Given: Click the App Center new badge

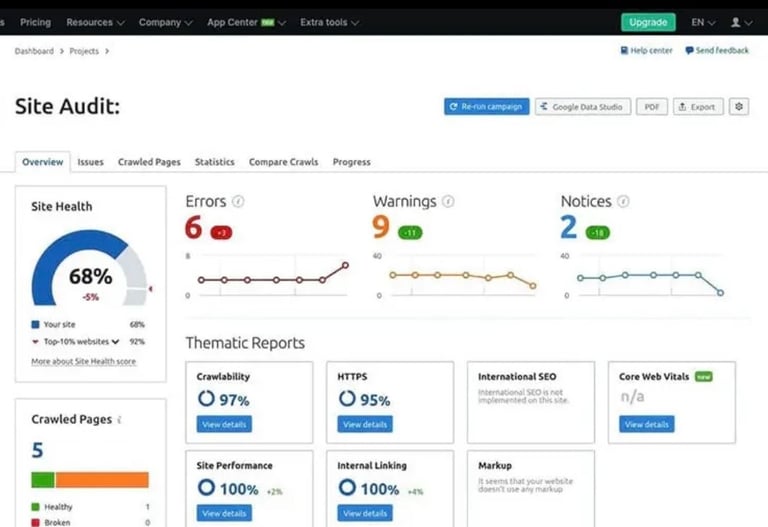Looking at the screenshot, I should point(267,23).
